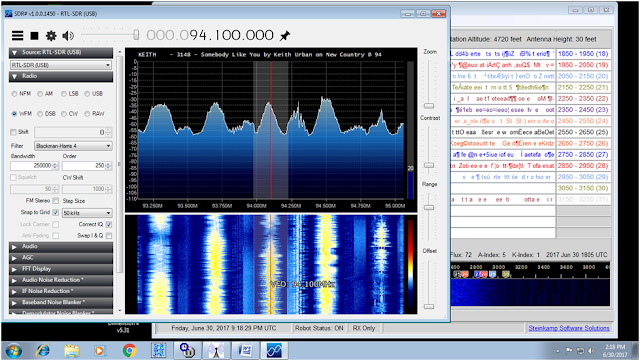This screenshot has width=640, height=361.
Task: Toggle the Correct IQ checkbox
Action: (x=109, y=225)
